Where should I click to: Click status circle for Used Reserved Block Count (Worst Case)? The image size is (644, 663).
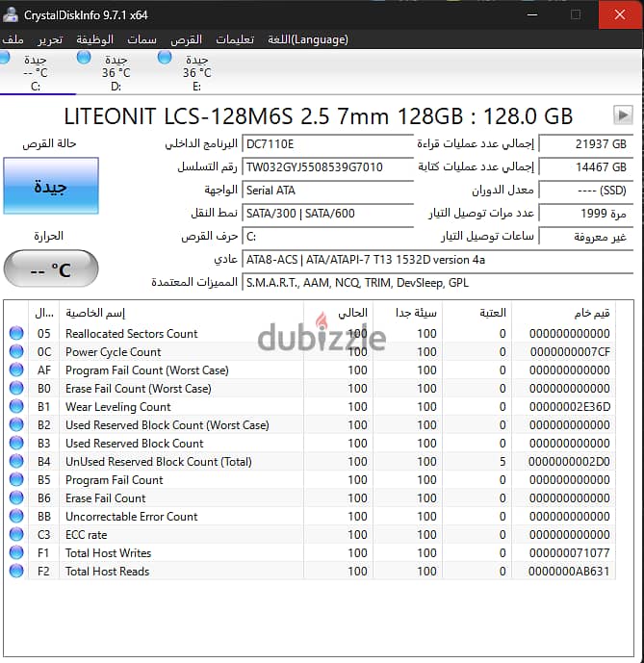(16, 424)
